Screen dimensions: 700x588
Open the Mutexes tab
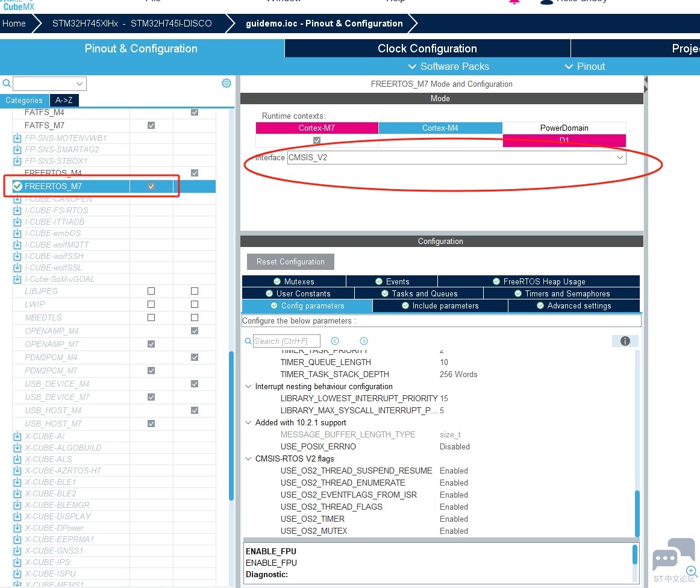pos(294,281)
